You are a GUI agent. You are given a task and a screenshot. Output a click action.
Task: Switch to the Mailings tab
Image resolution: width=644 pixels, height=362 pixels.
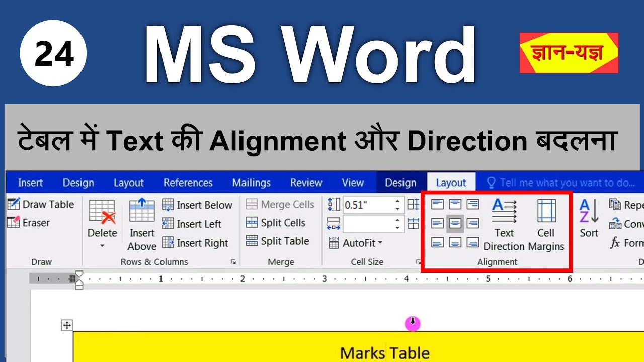[x=251, y=183]
